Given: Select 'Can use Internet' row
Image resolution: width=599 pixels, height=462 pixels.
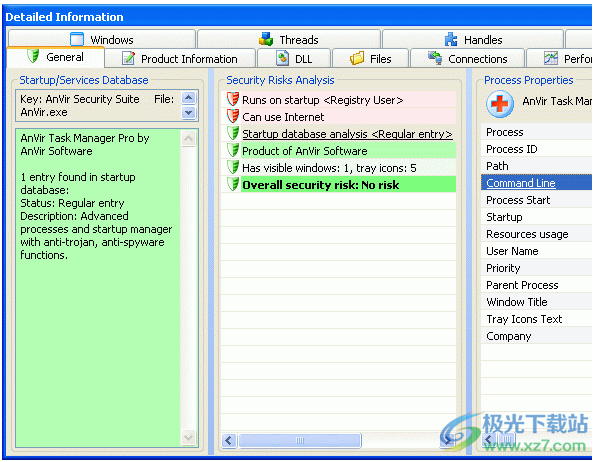Looking at the screenshot, I should click(x=338, y=116).
